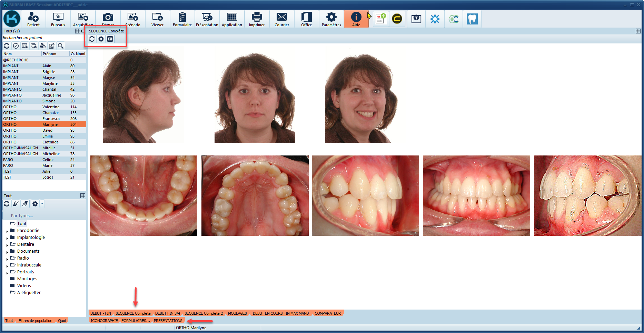Viewport: 644px width, 333px height.
Task: Click the checkmark circle icon in patient toolbar
Action: point(16,46)
